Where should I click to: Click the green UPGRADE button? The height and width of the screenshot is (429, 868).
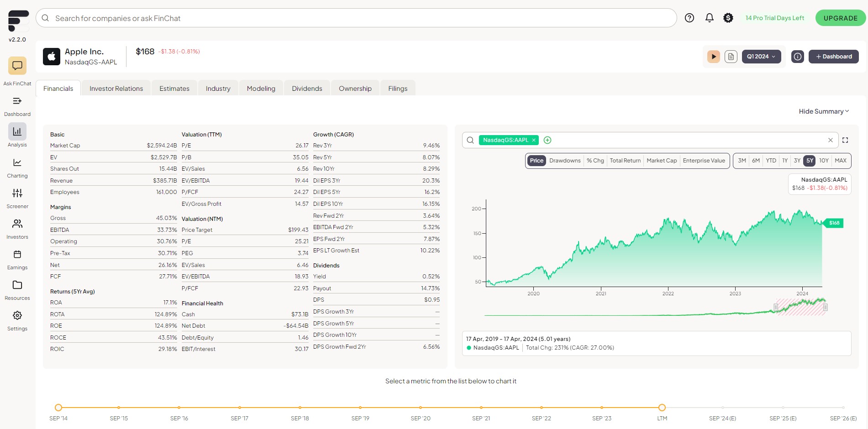pos(841,18)
